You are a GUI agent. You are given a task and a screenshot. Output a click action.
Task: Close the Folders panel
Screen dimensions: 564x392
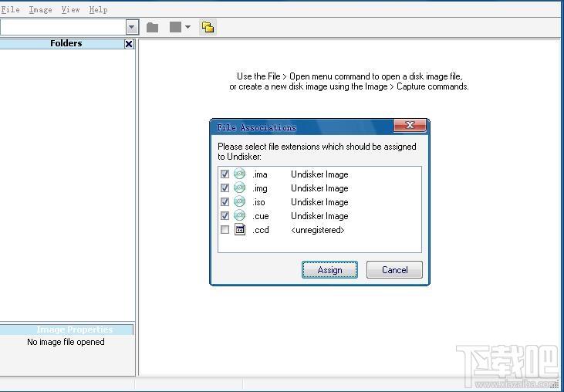pos(129,44)
